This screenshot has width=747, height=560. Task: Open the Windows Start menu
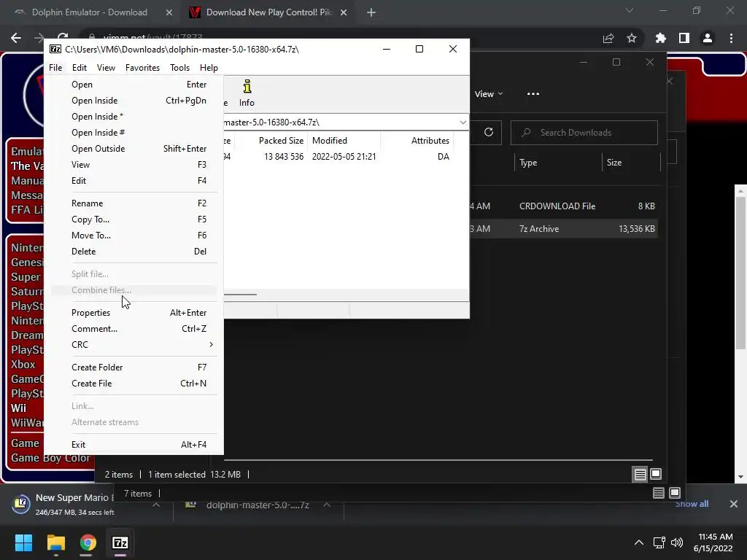(x=23, y=542)
